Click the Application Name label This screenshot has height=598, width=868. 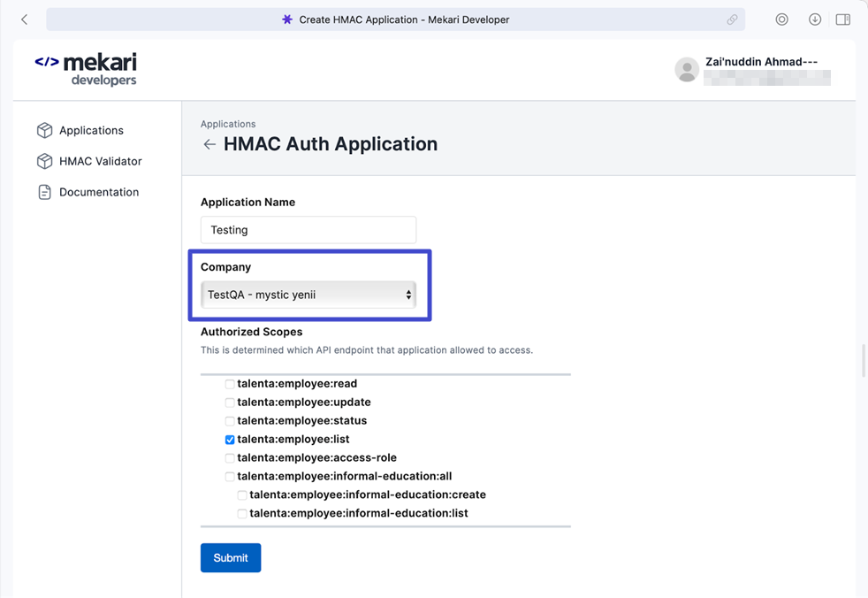248,203
